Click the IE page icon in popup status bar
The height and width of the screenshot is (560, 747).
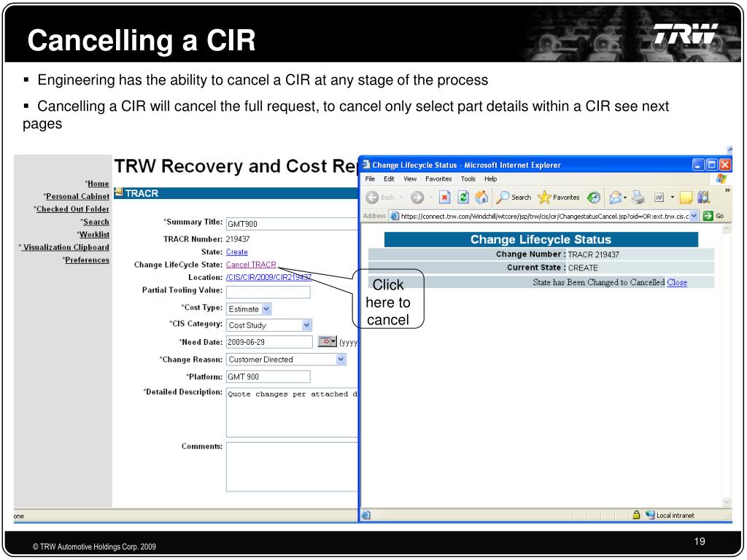tap(366, 515)
